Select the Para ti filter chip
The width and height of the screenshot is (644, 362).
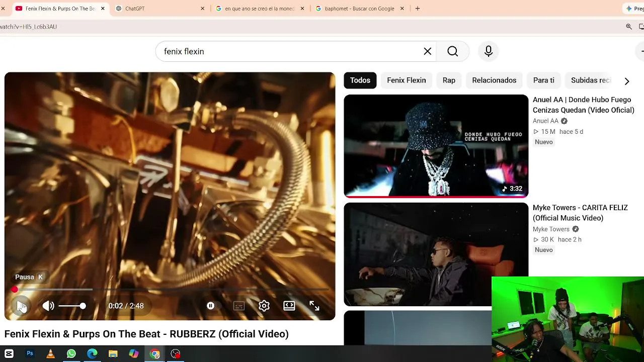pyautogui.click(x=544, y=80)
